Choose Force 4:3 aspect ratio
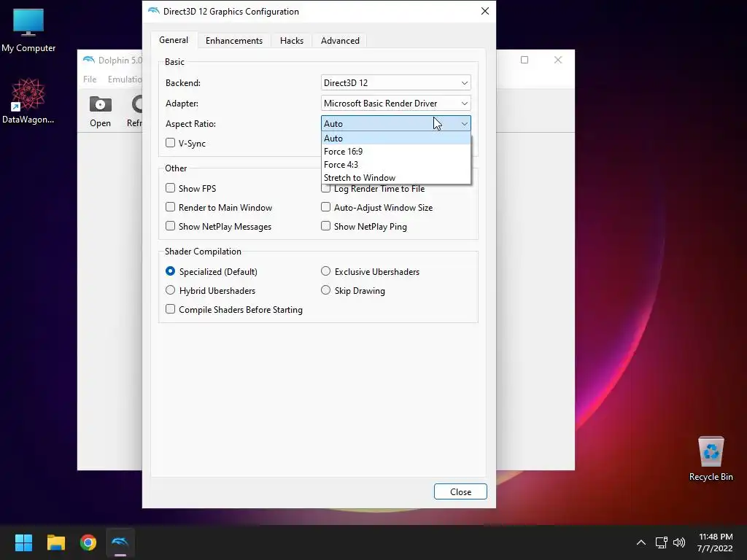The width and height of the screenshot is (747, 560). click(396, 165)
